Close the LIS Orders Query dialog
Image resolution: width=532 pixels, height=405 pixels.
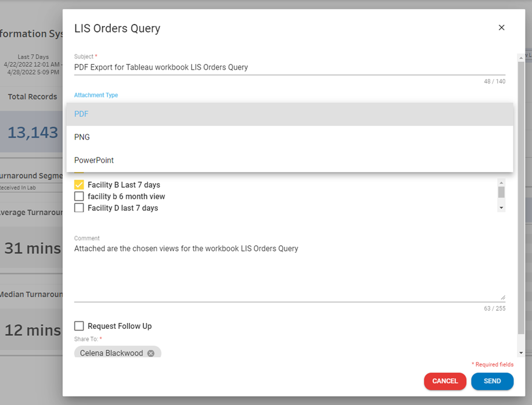501,28
